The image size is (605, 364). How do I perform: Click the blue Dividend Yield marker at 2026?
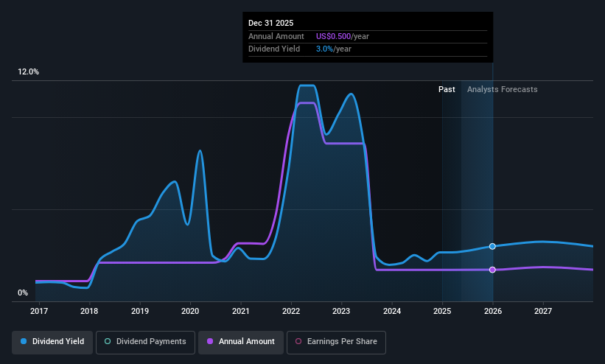point(492,246)
